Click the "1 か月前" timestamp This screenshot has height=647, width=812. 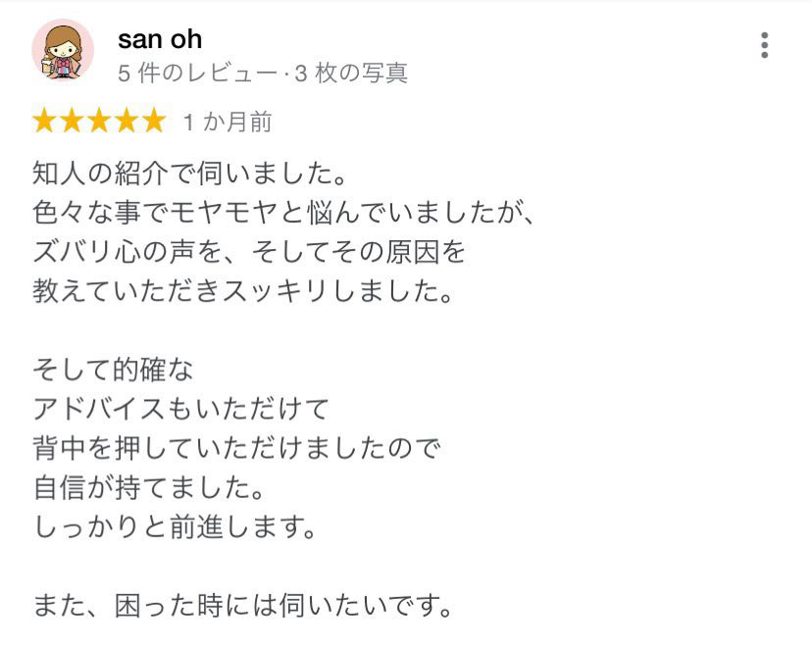click(228, 123)
